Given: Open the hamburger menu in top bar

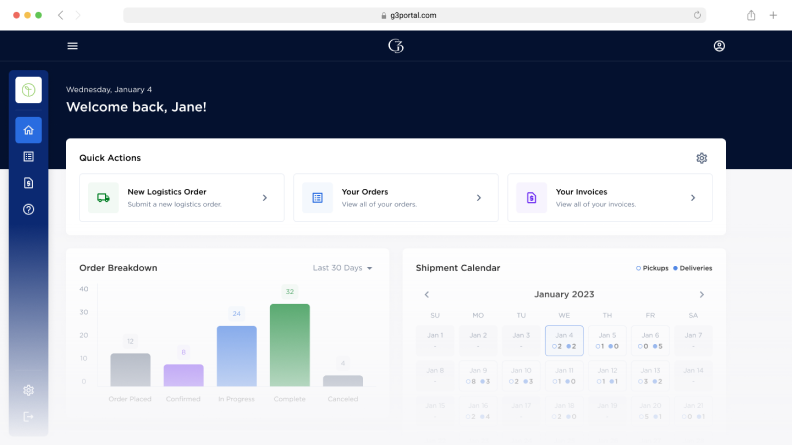Looking at the screenshot, I should [x=72, y=46].
